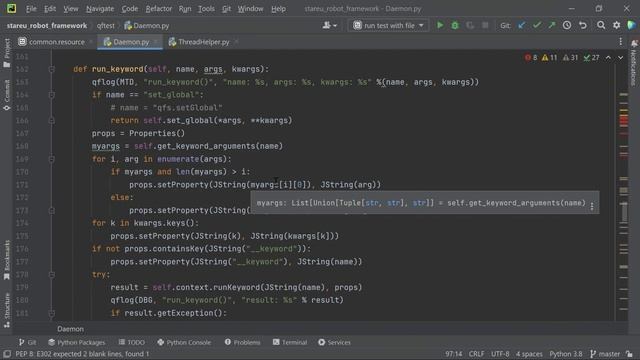Open the Bookmarks tool window sidebar

7,260
